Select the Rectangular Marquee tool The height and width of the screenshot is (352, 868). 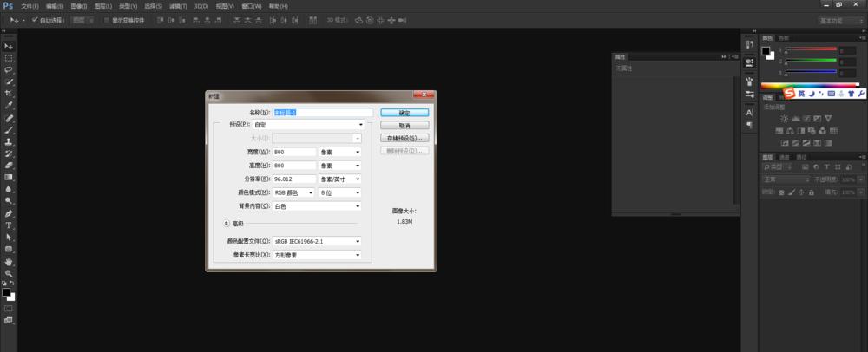(9, 58)
